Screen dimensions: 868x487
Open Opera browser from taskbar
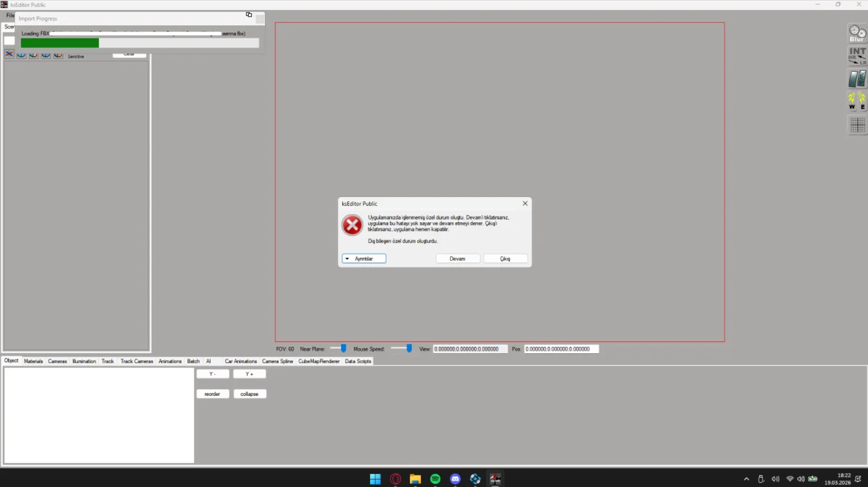coord(395,479)
